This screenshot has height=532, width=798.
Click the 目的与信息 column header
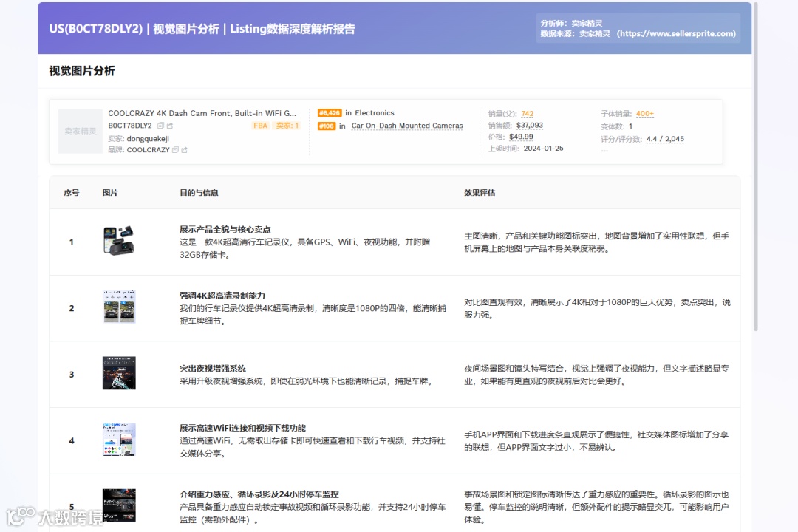[x=199, y=192]
